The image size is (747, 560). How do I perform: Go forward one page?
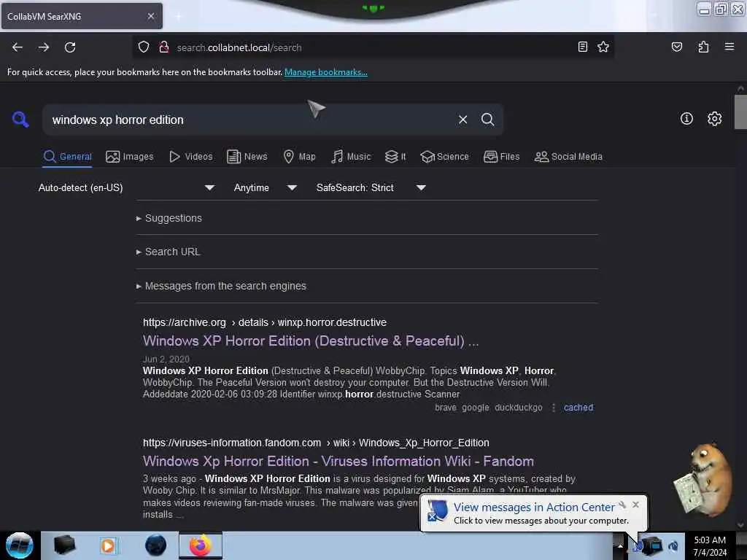[x=43, y=47]
